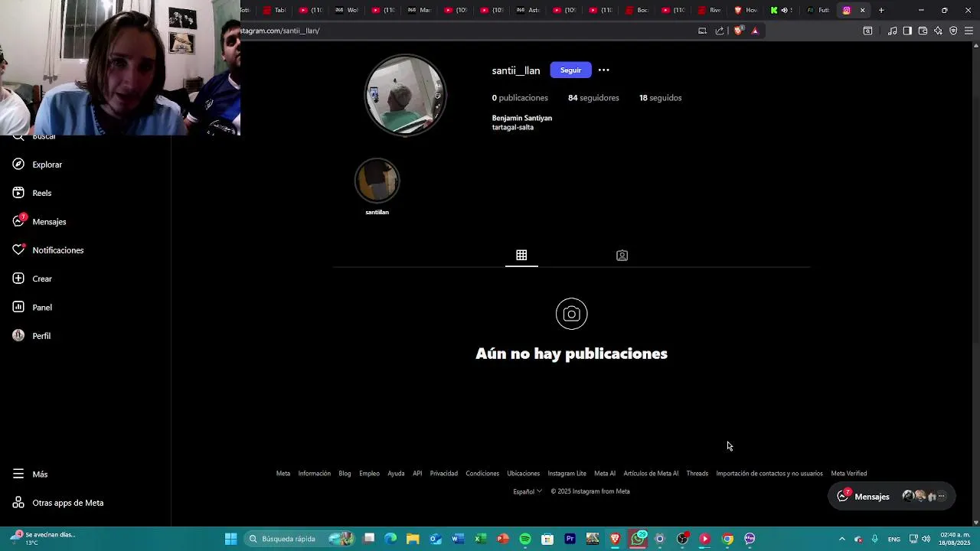Close the active Instagram browser tab
Screen dimensions: 980x551
tap(863, 10)
